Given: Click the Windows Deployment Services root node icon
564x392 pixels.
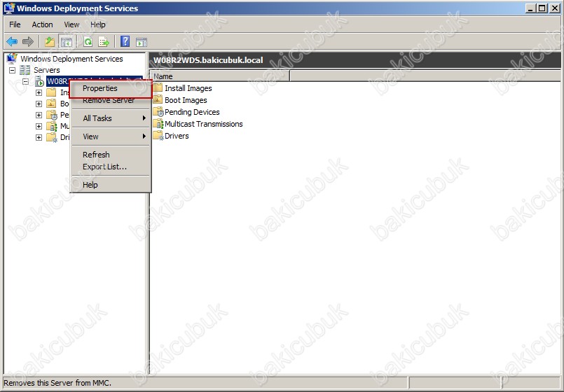Looking at the screenshot, I should tap(11, 58).
